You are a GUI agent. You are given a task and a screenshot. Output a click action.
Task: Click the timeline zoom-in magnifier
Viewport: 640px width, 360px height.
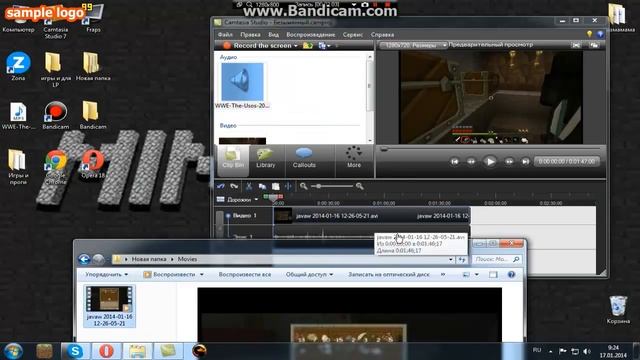(360, 186)
